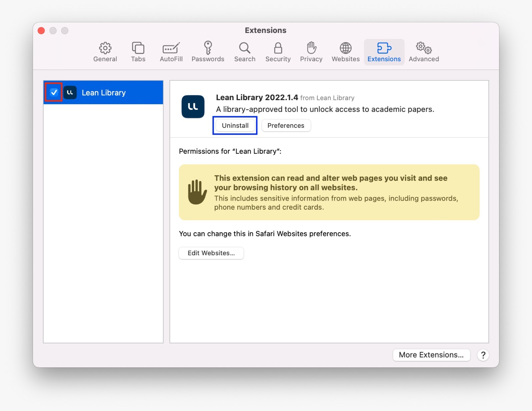Viewport: 532px width, 411px height.
Task: Click the Lean Library icon in the sidebar row
Action: (70, 93)
